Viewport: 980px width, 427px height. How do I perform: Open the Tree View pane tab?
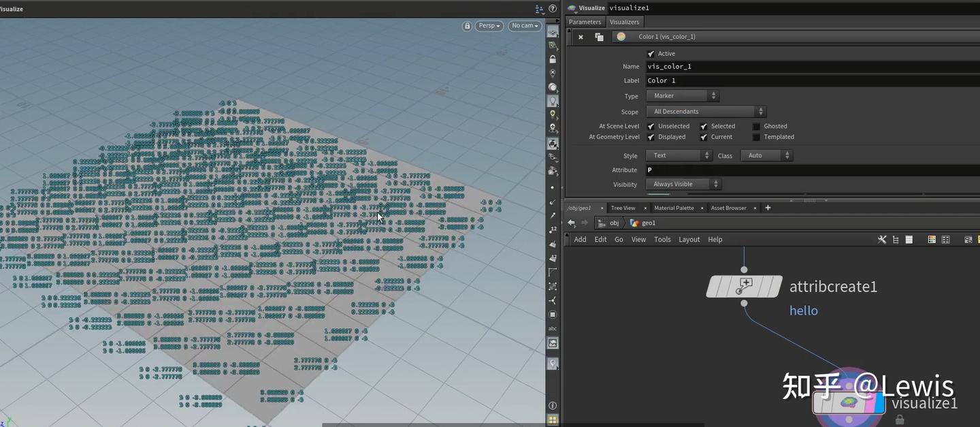coord(623,208)
